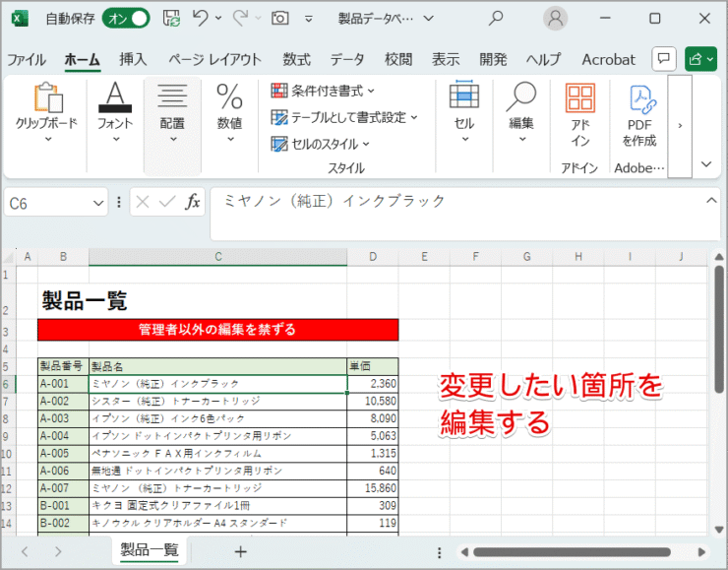
Task: Select the cell with value 10,580
Action: point(373,402)
